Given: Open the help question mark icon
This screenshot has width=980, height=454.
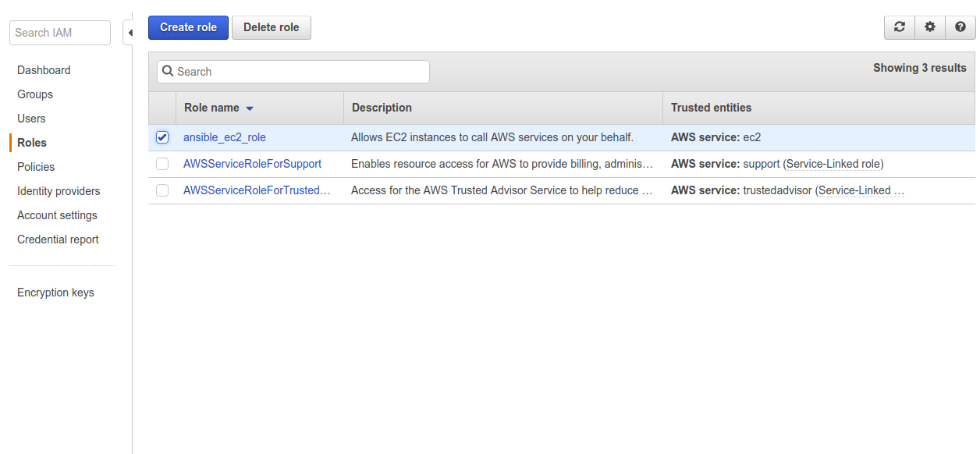Looking at the screenshot, I should [x=960, y=27].
